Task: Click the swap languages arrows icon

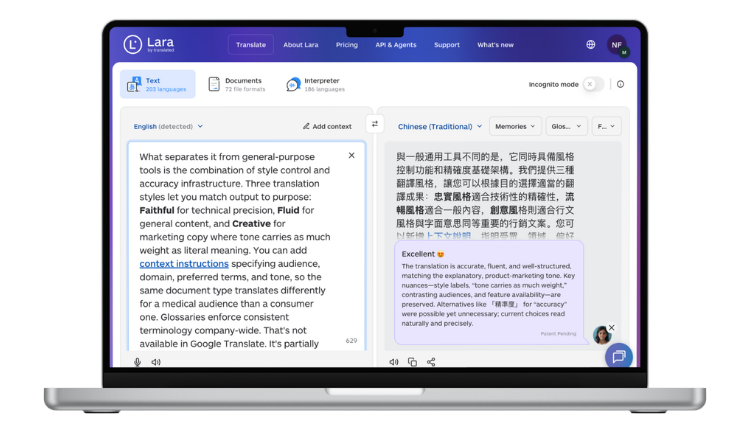Action: click(x=375, y=124)
